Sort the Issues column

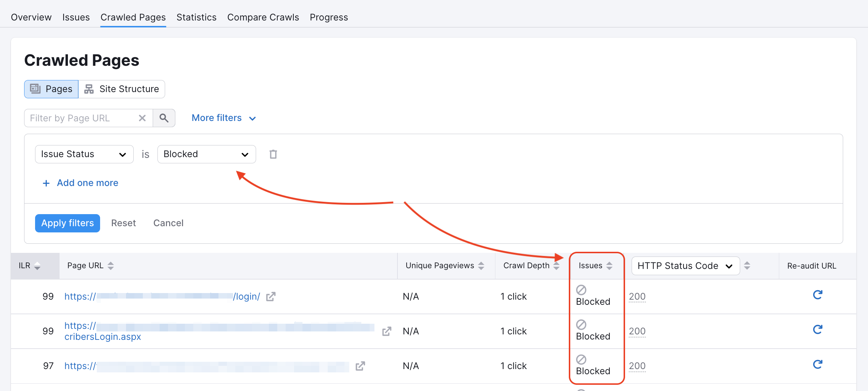pyautogui.click(x=609, y=266)
